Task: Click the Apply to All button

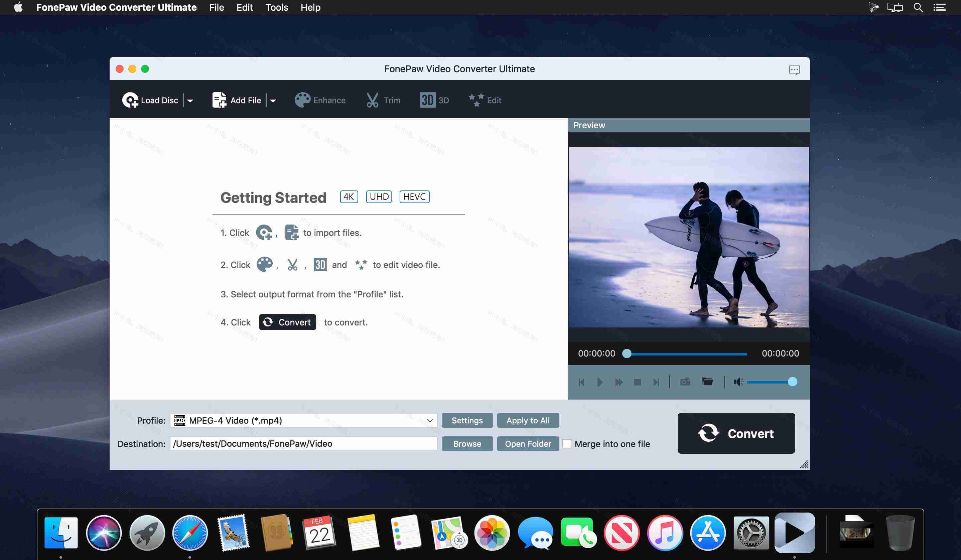Action: [x=528, y=420]
